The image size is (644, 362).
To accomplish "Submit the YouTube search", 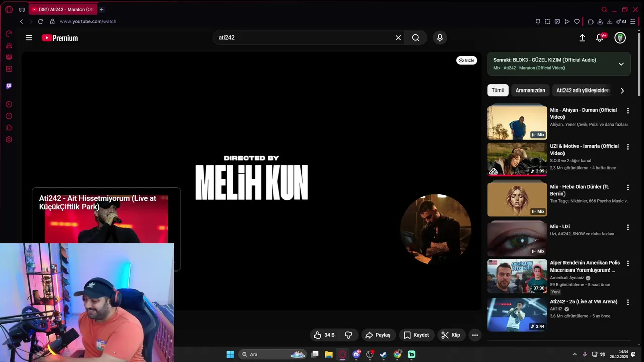I will (x=416, y=38).
